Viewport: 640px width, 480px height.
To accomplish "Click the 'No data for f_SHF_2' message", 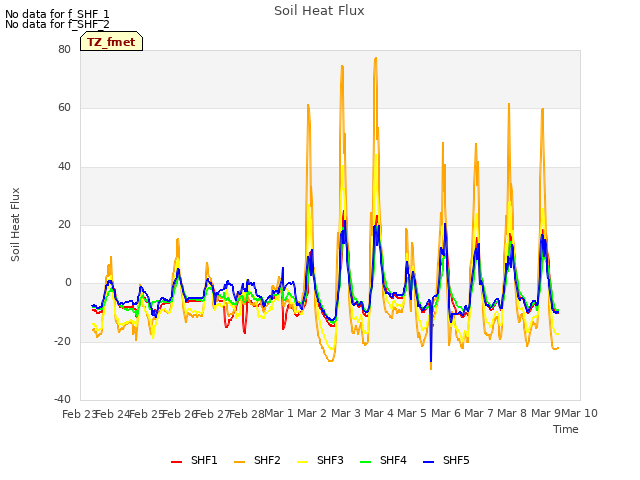I will coord(57,24).
